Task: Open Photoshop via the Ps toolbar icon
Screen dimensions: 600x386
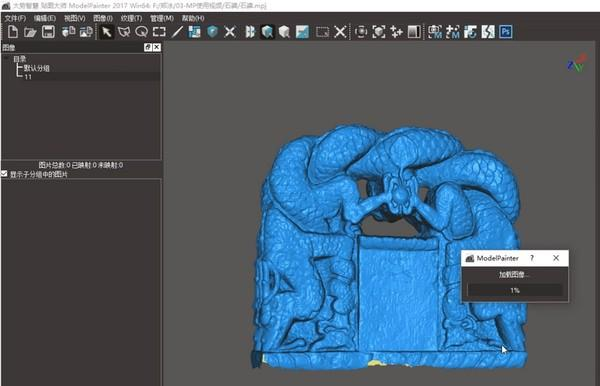Action: click(506, 32)
